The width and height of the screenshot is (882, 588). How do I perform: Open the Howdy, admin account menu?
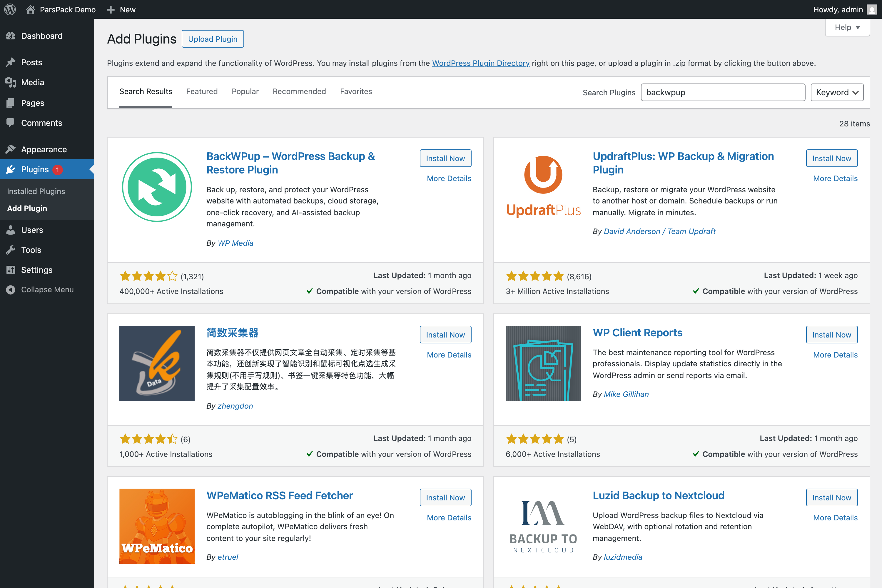(844, 9)
